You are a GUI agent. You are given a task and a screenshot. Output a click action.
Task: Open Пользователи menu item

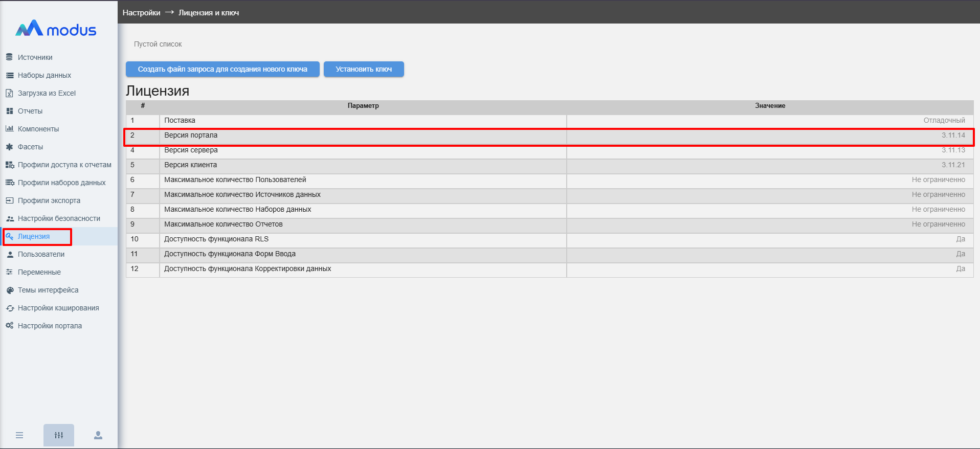(41, 254)
